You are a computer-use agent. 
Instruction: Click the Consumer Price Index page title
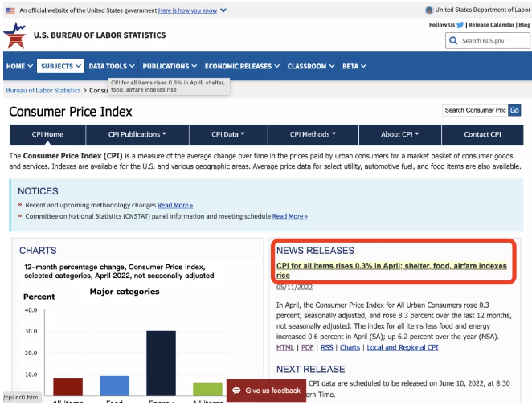point(71,112)
